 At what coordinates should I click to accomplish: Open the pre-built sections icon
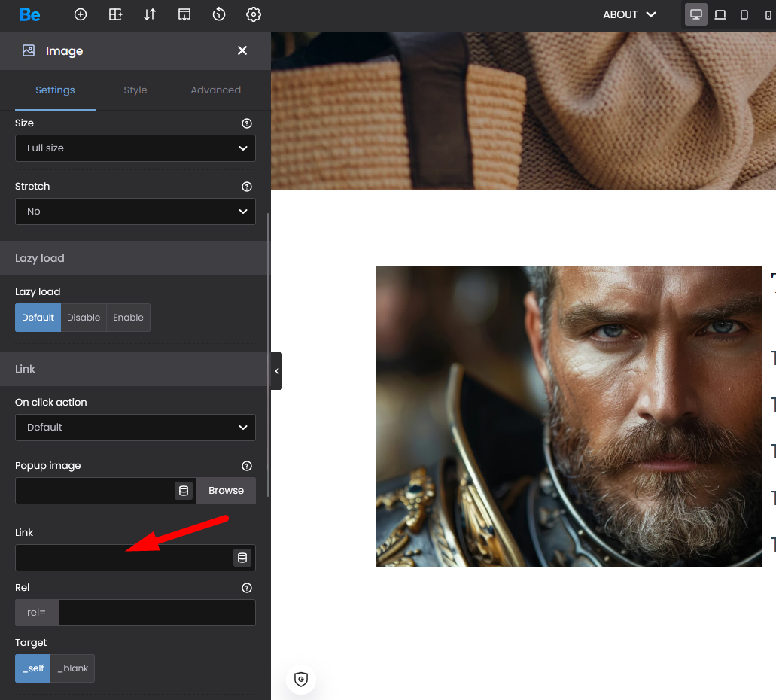[x=115, y=14]
